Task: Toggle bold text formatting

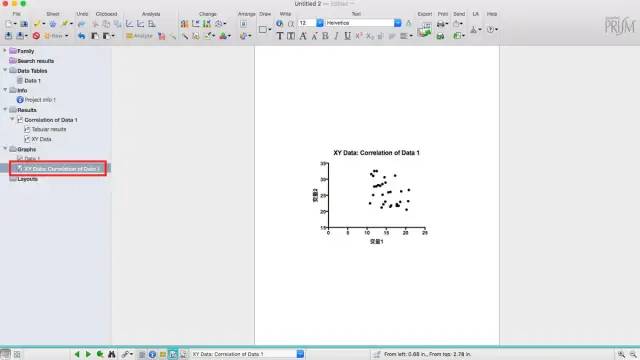Action: [325, 36]
